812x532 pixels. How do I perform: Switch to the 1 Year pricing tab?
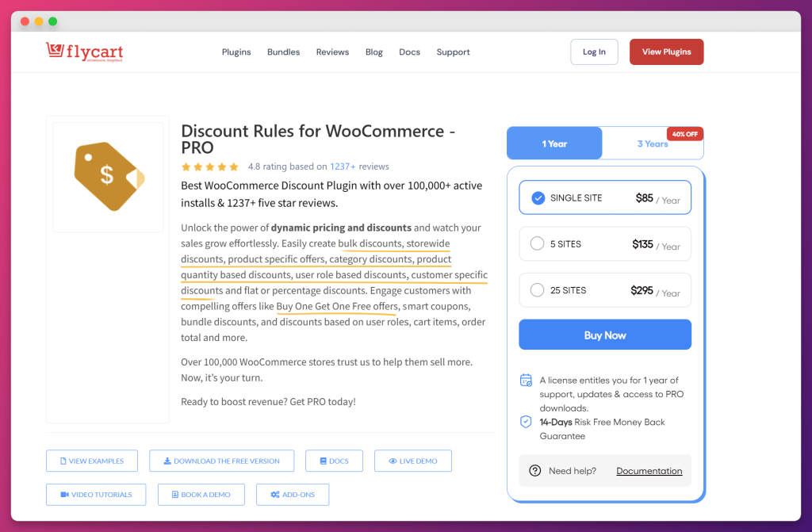click(x=554, y=144)
